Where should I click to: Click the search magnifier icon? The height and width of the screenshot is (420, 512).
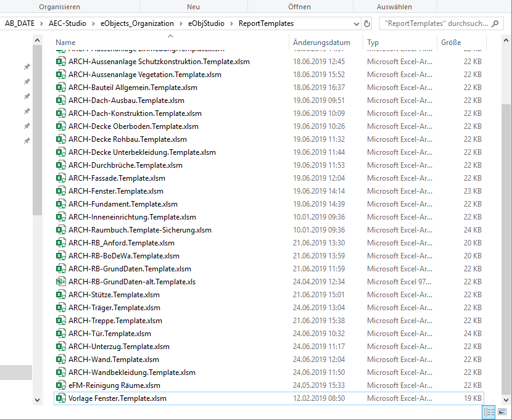tap(495, 23)
